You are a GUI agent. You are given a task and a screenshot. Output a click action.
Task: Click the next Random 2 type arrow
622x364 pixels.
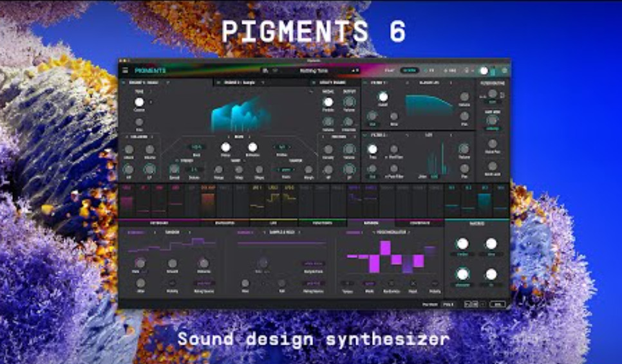(x=299, y=232)
